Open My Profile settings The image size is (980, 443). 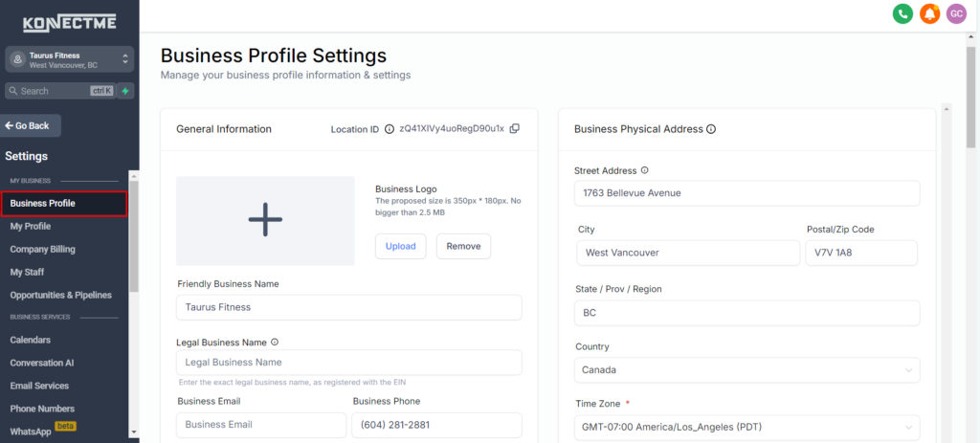coord(31,226)
